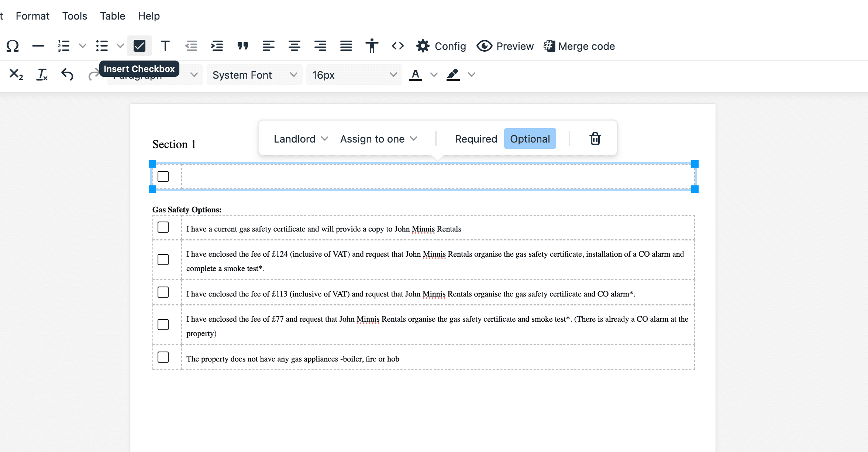Insert special character with omega icon
Image resolution: width=868 pixels, height=452 pixels.
click(x=13, y=46)
